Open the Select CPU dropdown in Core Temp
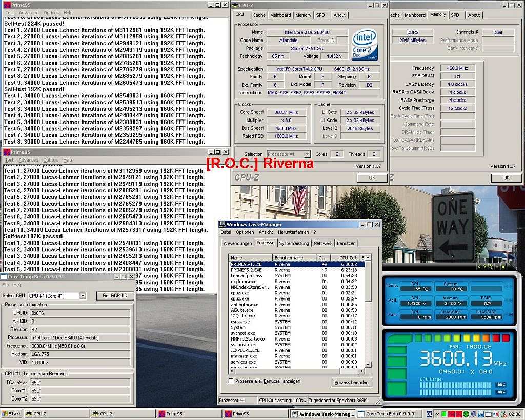 pos(83,296)
